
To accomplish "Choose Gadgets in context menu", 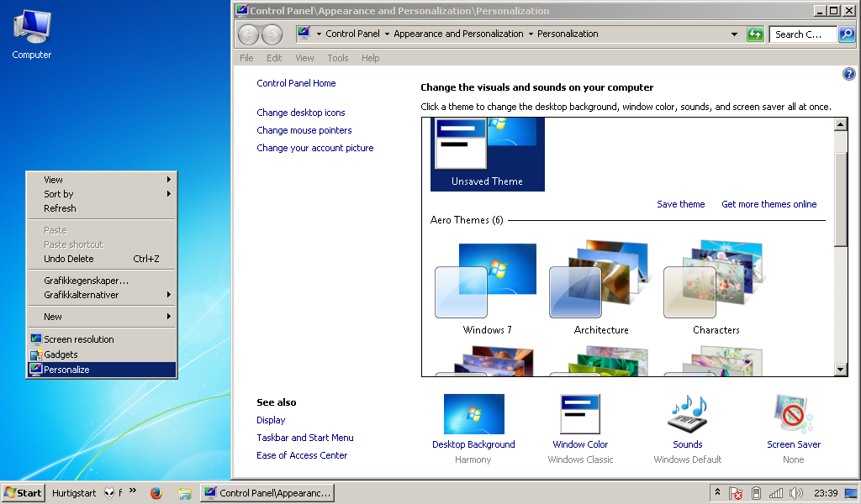I will [102, 354].
